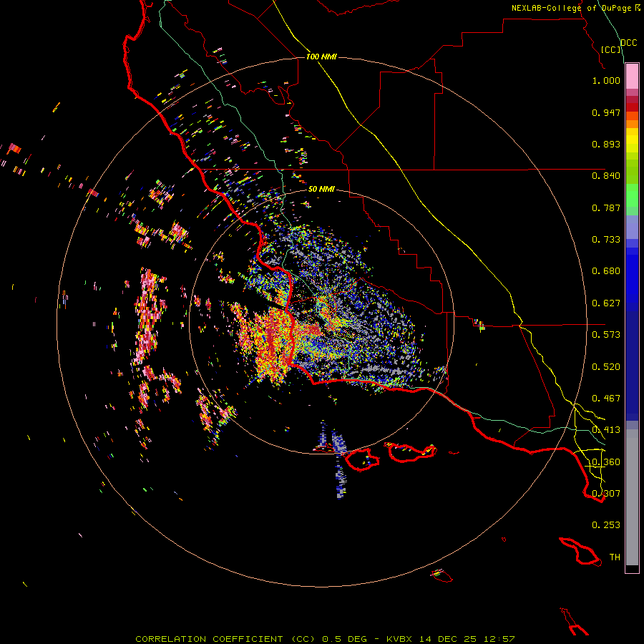Click the TH threshold legend label
644x644 pixels.
(615, 557)
